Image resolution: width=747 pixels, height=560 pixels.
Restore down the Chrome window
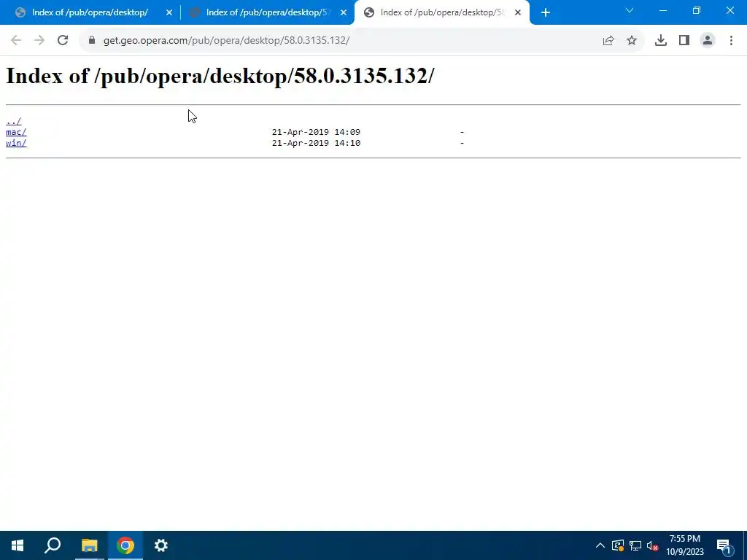click(697, 10)
